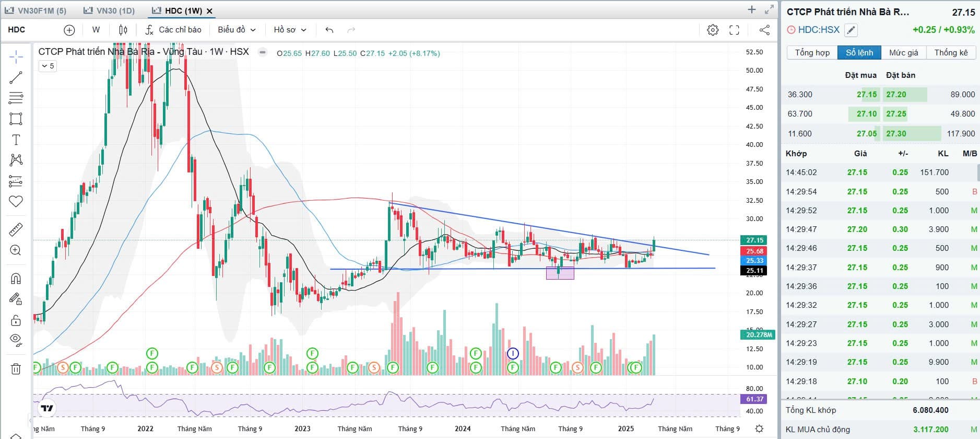Open the Sổ lệnh tab
The image size is (980, 439).
859,53
